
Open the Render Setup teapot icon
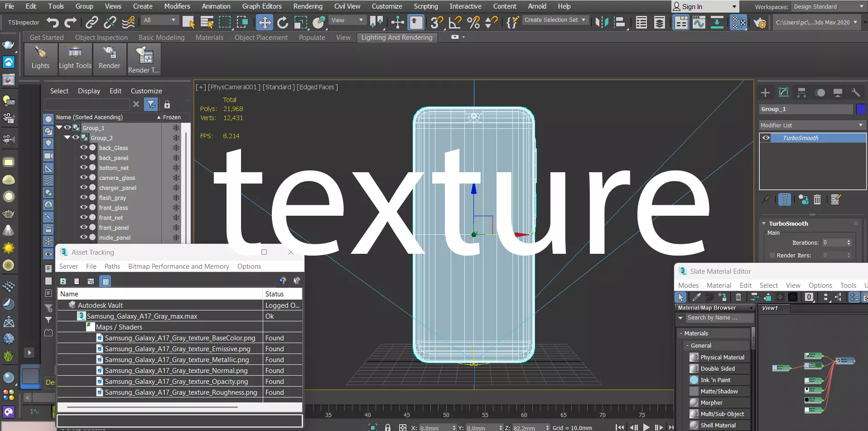tap(760, 22)
